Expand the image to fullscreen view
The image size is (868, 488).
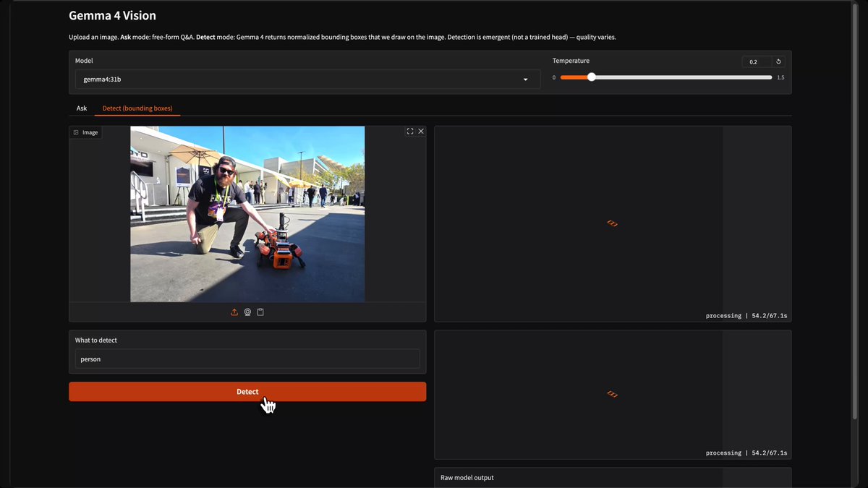[410, 132]
